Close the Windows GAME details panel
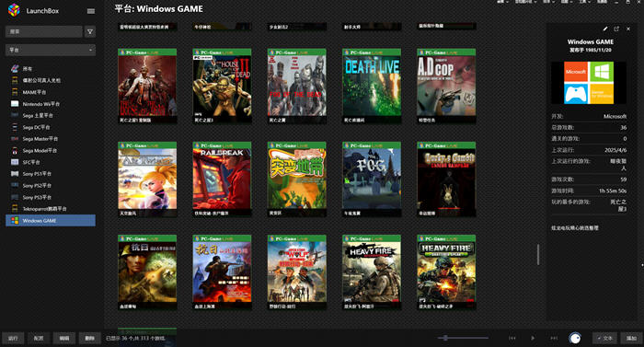 628,29
